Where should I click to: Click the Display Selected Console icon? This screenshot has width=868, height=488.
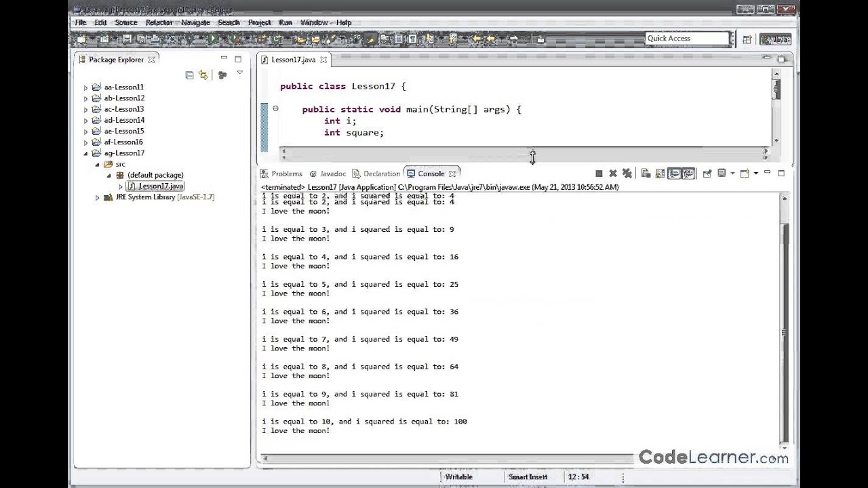click(722, 174)
